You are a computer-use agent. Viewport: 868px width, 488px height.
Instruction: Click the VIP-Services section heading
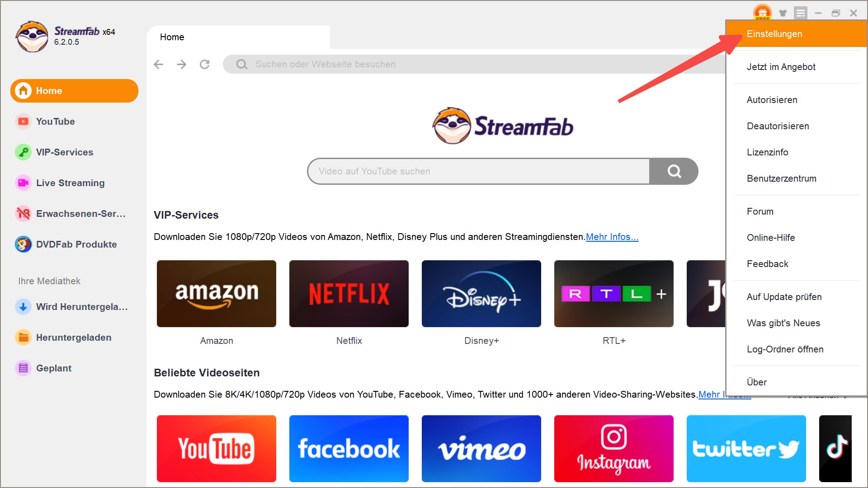coord(186,215)
